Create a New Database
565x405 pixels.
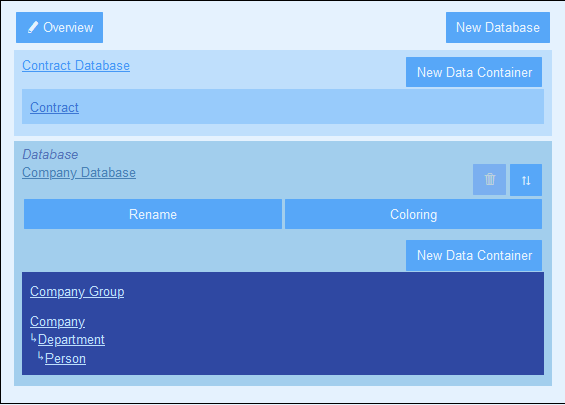[x=498, y=27]
